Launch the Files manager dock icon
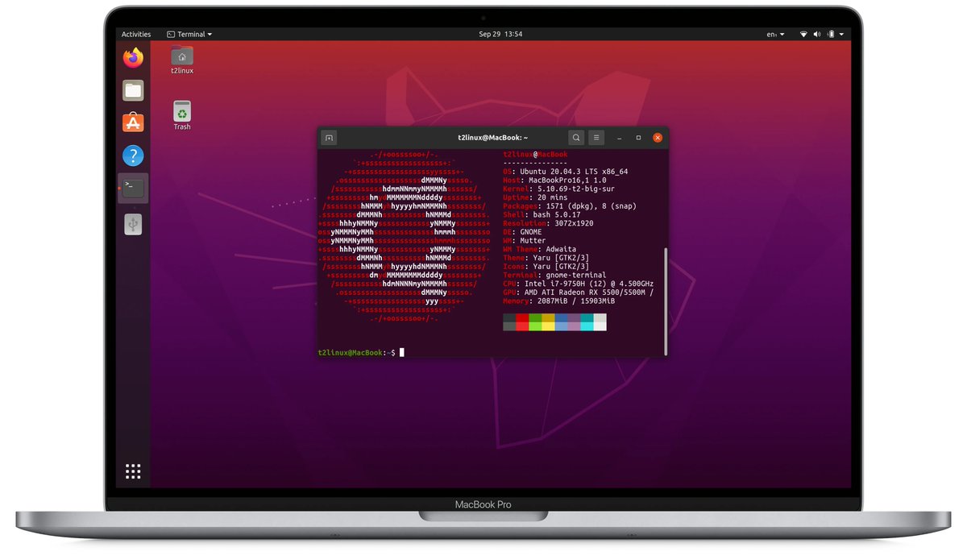 133,90
